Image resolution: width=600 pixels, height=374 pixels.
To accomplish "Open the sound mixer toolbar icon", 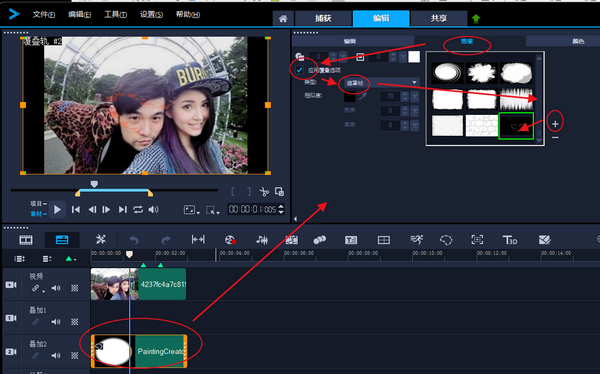I will (262, 240).
